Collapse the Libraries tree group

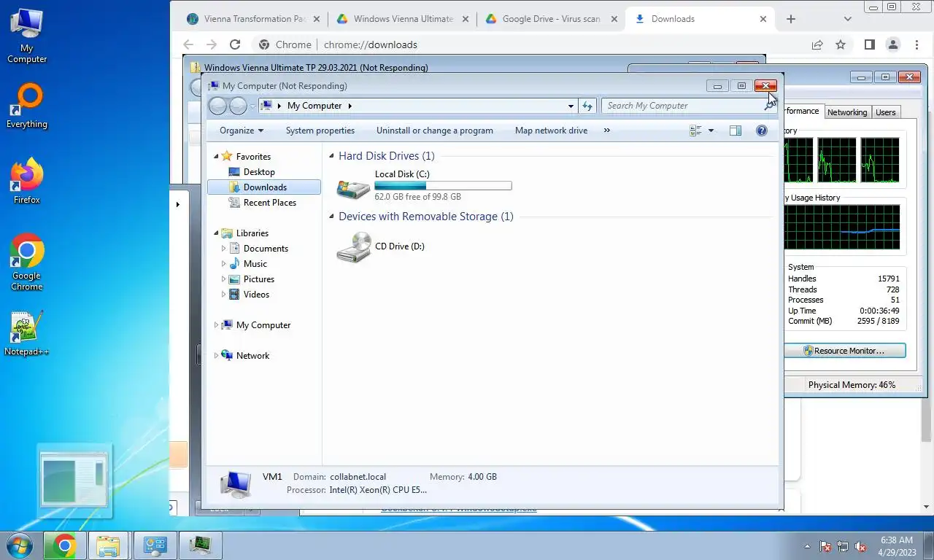pos(216,233)
